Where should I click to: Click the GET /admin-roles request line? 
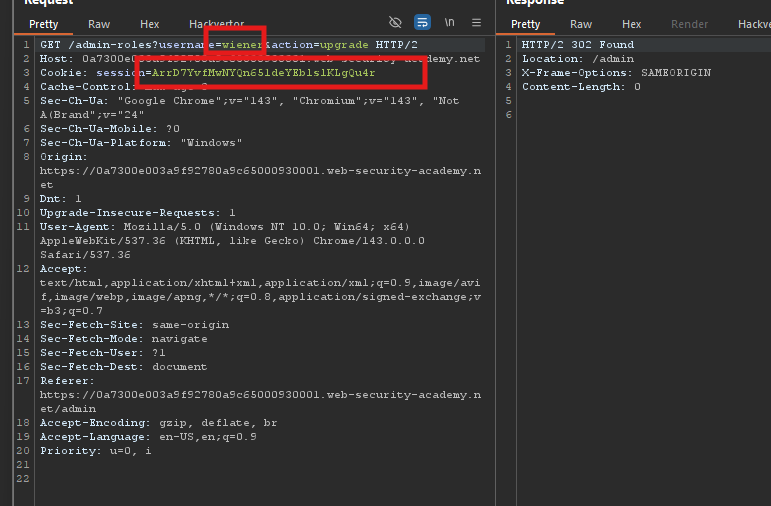229,45
